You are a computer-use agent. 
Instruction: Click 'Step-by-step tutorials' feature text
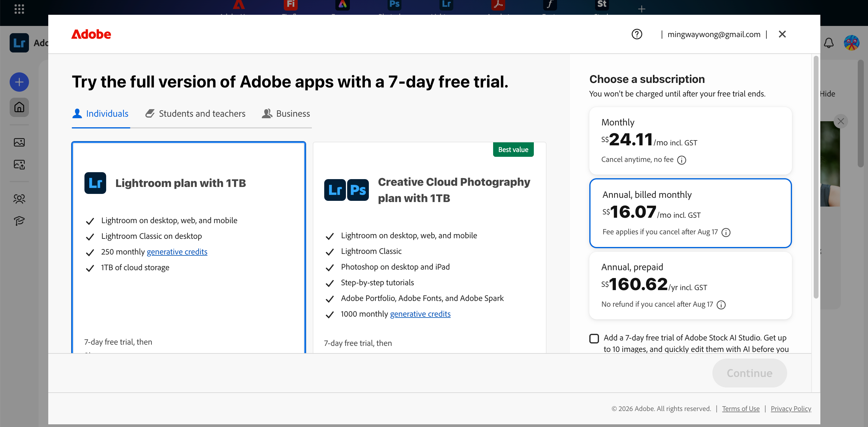coord(377,283)
